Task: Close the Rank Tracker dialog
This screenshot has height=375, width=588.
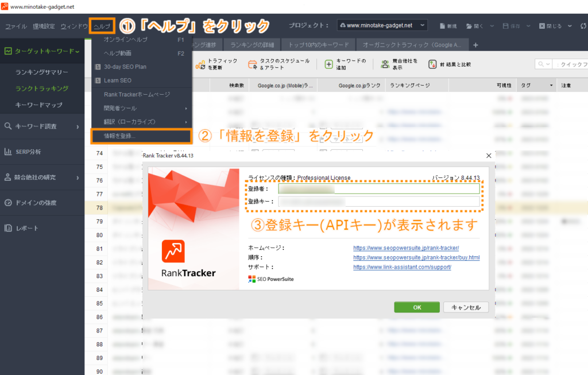Action: pos(489,156)
